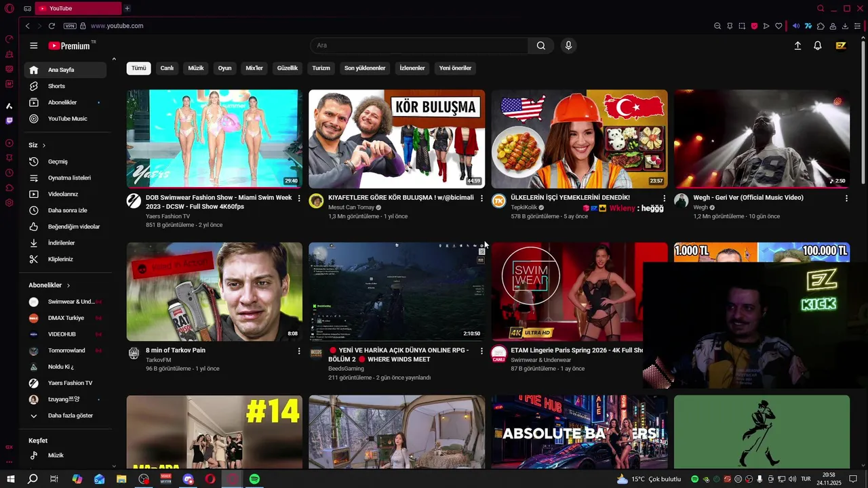Toggle the tab sound speaker icon
This screenshot has height=488, width=868.
click(x=796, y=26)
